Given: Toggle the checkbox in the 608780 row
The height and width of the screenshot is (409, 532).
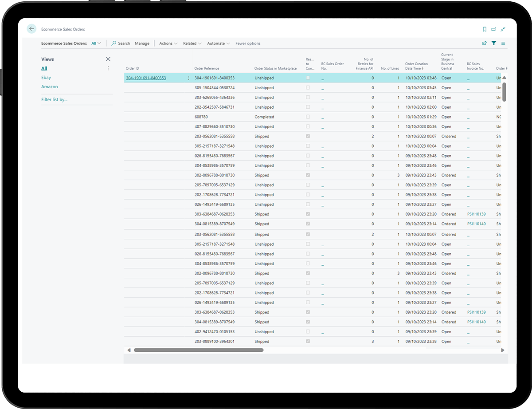Looking at the screenshot, I should [x=308, y=117].
